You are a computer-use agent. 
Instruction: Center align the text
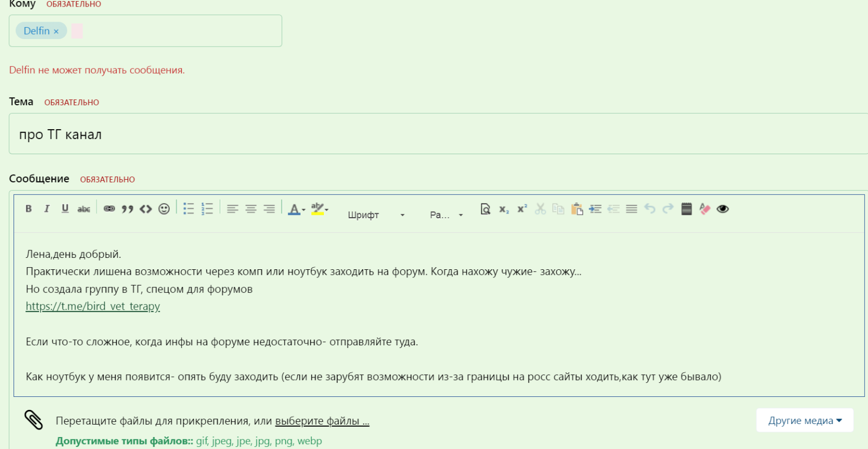pyautogui.click(x=251, y=208)
